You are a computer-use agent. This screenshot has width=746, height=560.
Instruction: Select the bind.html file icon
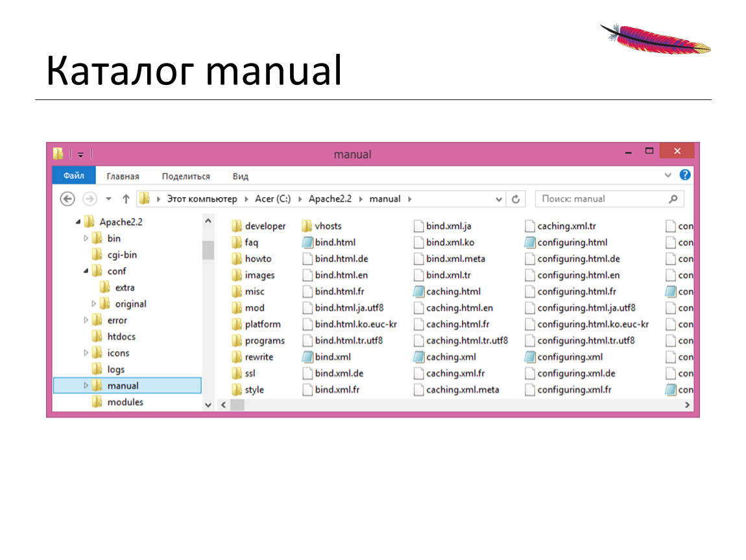click(x=307, y=242)
